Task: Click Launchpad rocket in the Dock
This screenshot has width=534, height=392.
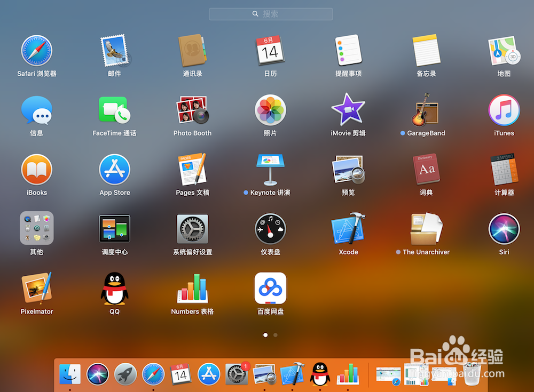Action: [125, 374]
